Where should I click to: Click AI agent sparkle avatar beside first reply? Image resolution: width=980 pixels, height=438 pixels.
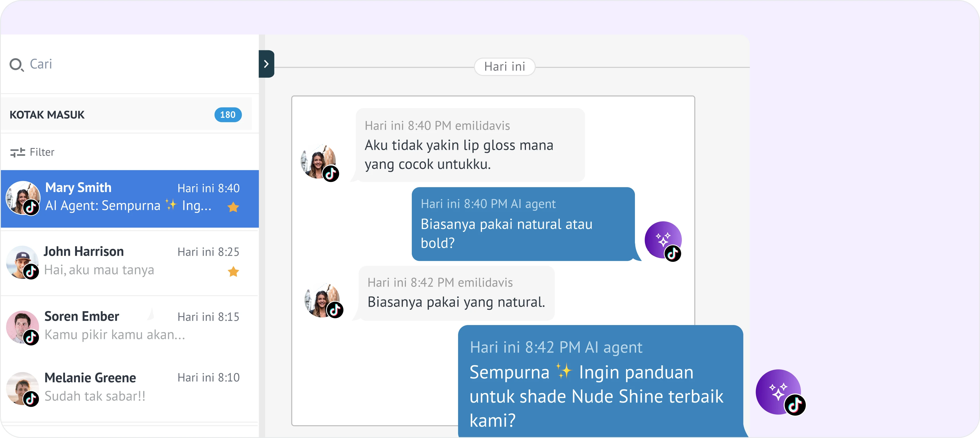pos(662,239)
